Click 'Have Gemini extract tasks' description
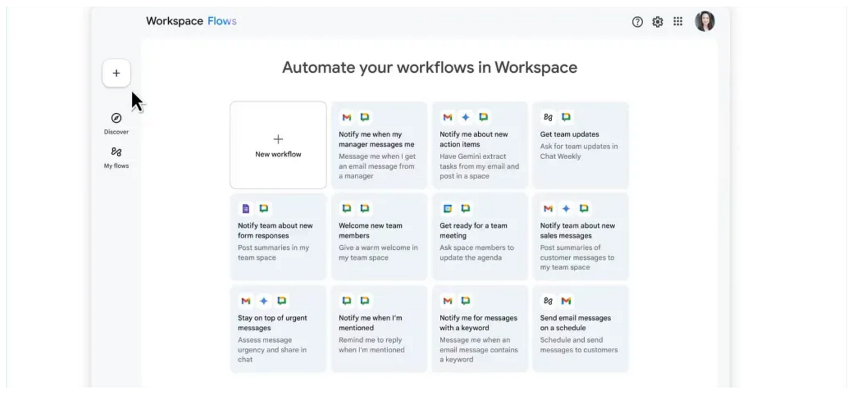The image size is (868, 394). tap(479, 166)
